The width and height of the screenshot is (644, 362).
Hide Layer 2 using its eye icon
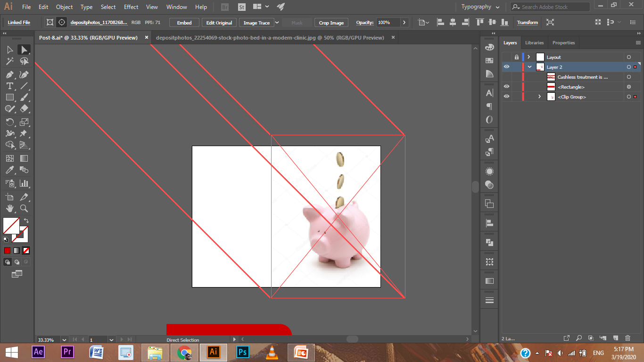[506, 67]
